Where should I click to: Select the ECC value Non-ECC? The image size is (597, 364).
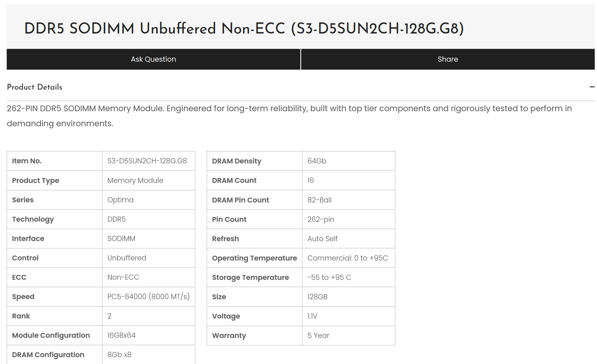(123, 277)
